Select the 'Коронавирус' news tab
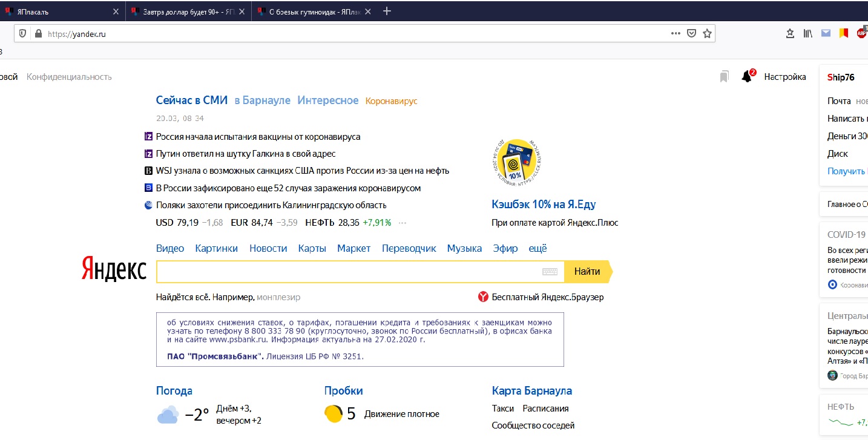 coord(392,101)
